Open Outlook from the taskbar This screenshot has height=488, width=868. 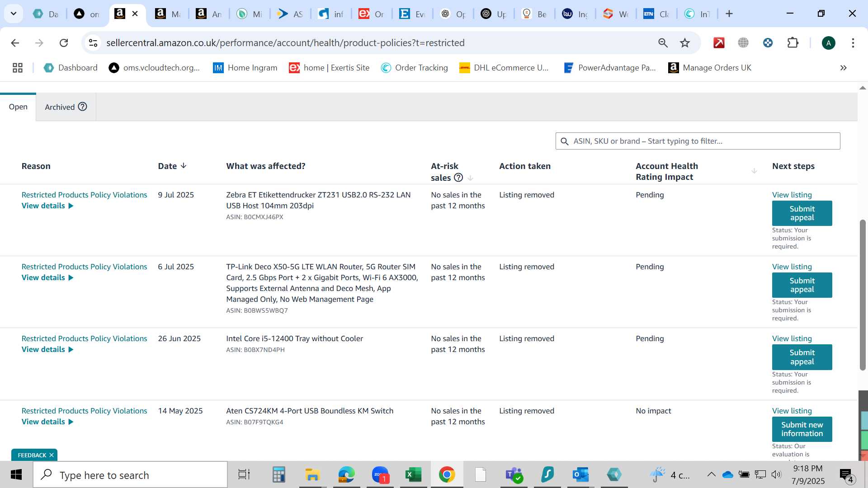coord(580,474)
